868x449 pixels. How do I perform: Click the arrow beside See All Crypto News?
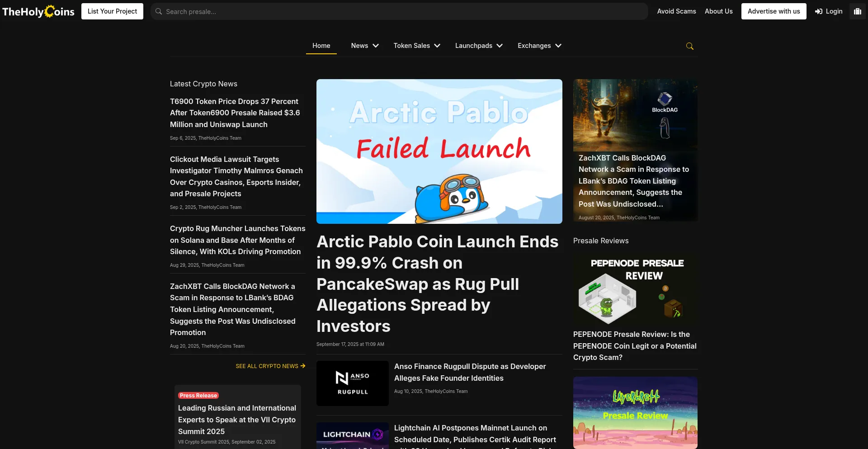pyautogui.click(x=303, y=366)
